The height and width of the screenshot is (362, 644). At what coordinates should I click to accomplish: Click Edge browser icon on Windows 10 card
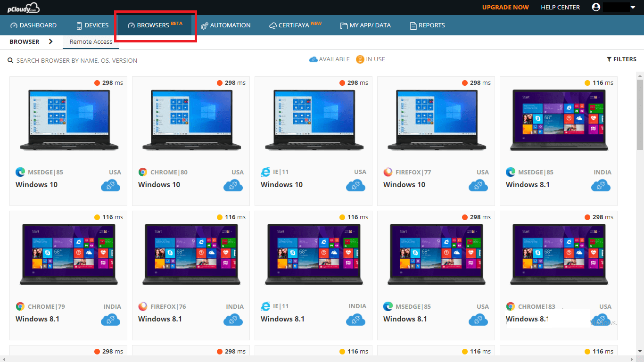(x=20, y=172)
